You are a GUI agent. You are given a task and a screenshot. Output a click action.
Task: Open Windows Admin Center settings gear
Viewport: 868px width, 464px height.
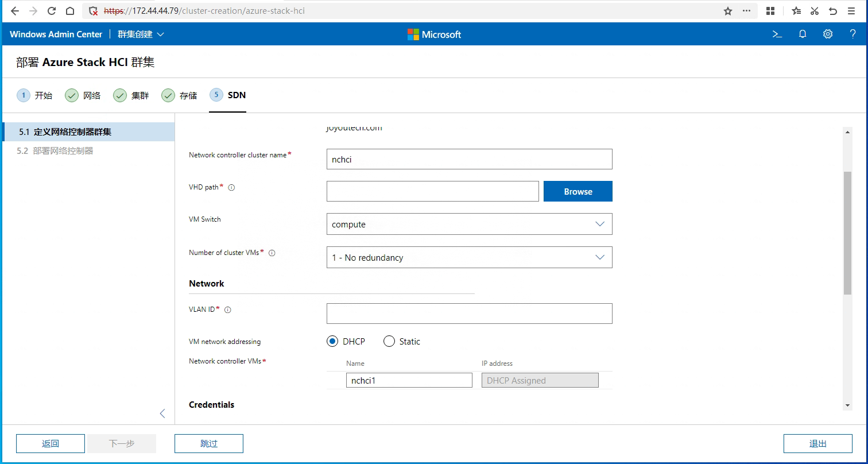828,34
